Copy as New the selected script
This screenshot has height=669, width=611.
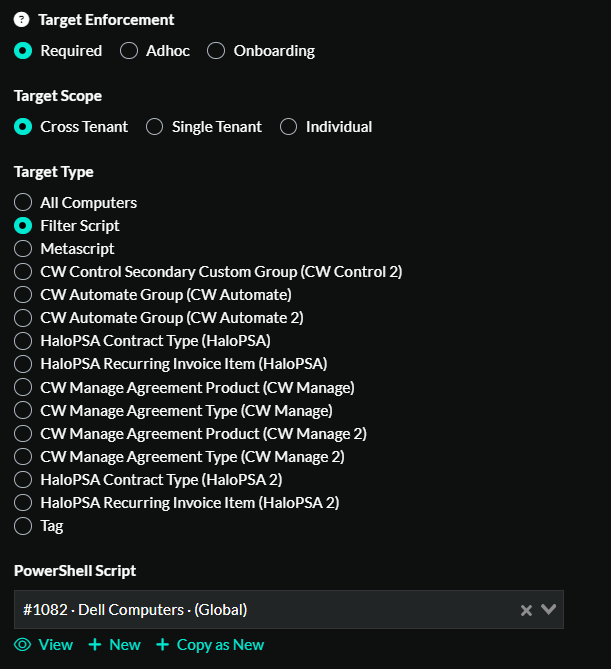coord(220,645)
